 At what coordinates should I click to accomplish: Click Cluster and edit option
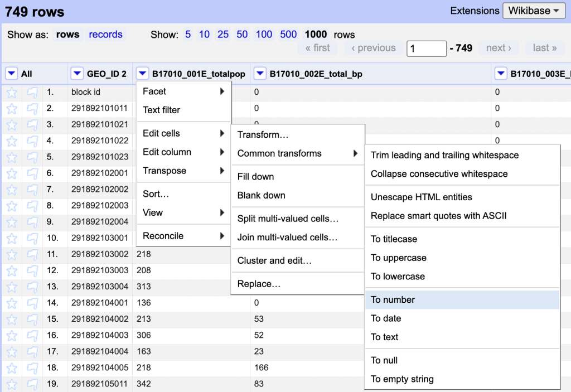coord(274,261)
